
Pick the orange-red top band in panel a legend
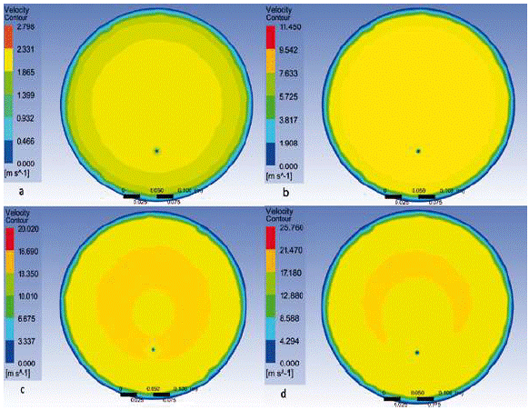9,37
